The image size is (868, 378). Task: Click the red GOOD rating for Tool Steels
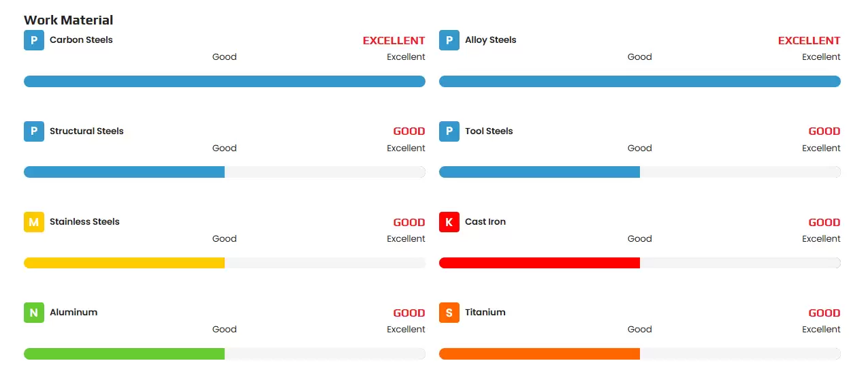[824, 131]
